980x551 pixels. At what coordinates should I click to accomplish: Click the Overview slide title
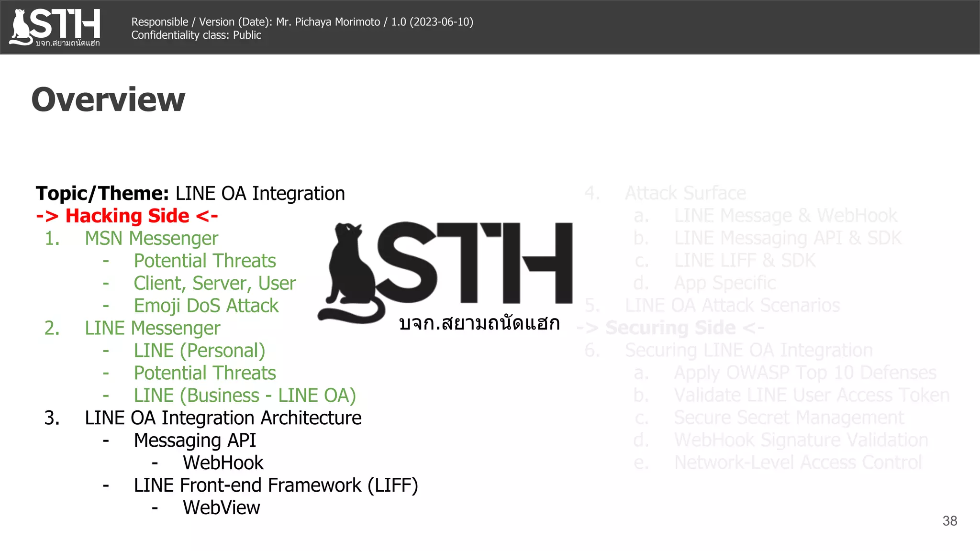(108, 99)
